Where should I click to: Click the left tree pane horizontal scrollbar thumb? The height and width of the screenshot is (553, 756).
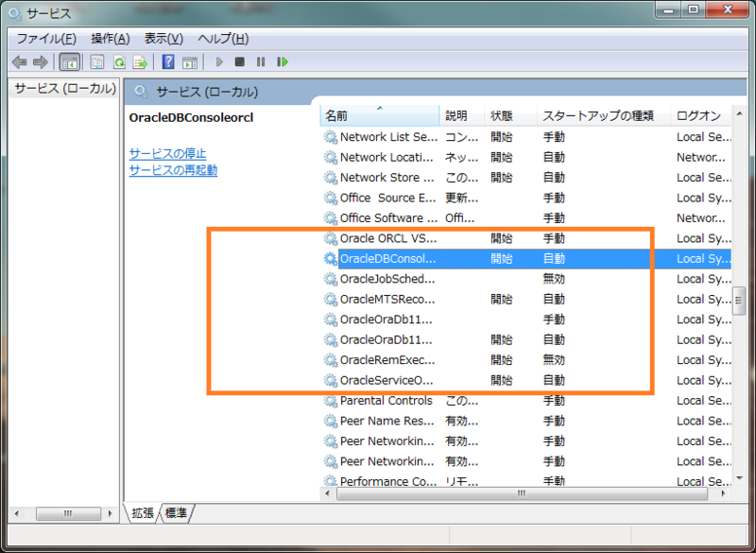pyautogui.click(x=68, y=513)
